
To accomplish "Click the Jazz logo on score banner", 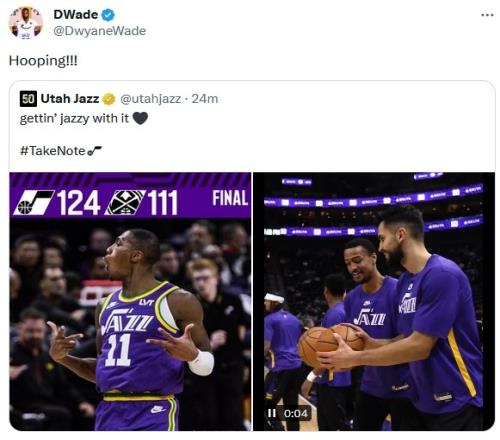I will click(x=33, y=202).
